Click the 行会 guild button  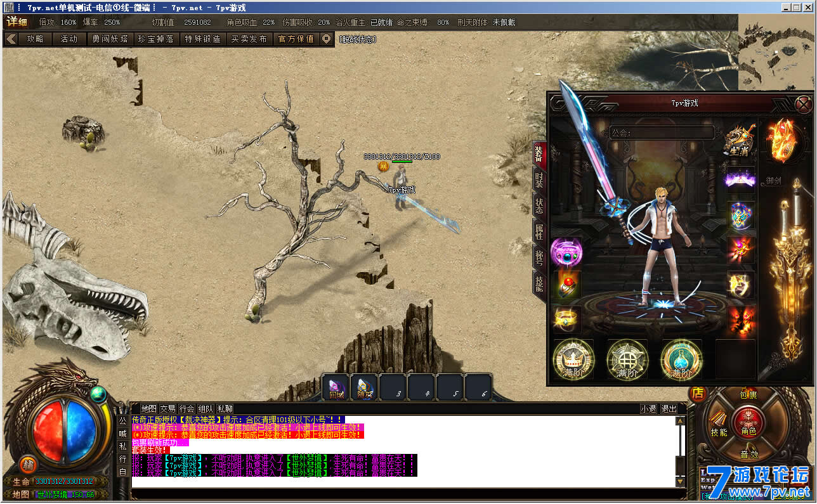tap(187, 409)
